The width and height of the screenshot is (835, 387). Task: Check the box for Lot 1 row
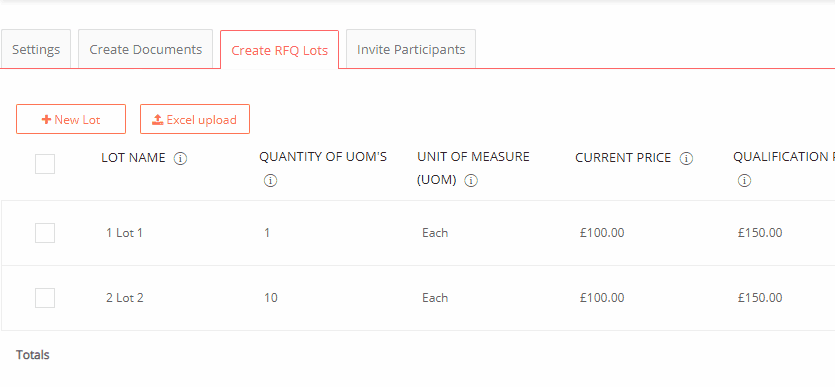tap(45, 233)
